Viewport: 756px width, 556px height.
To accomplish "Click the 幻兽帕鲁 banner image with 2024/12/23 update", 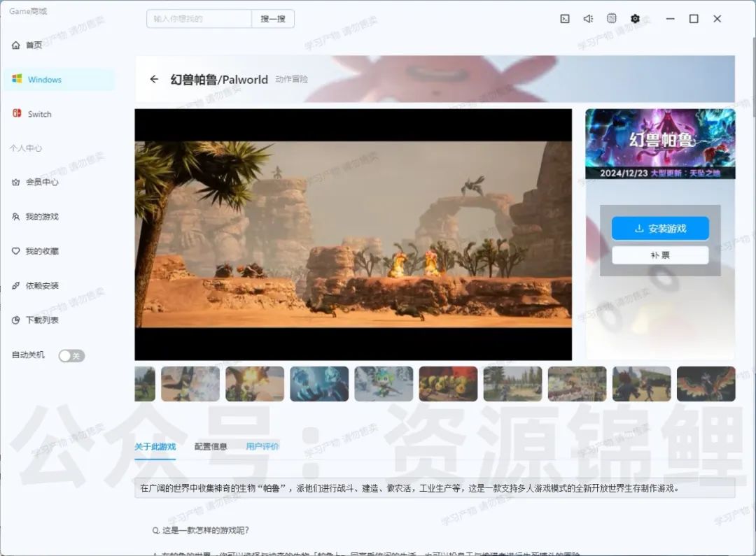I will coord(660,143).
